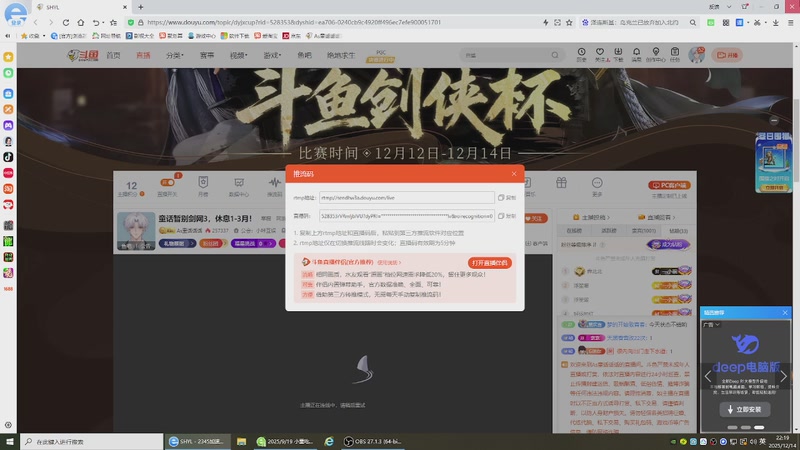Open the 数据中心 icon in streamer toolbar
Image resolution: width=800 pixels, height=450 pixels.
coord(239,187)
